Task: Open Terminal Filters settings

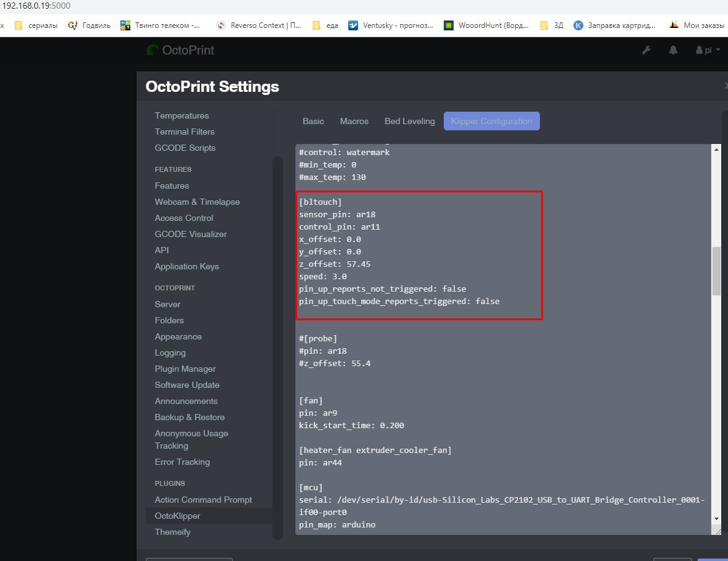Action: (x=184, y=132)
